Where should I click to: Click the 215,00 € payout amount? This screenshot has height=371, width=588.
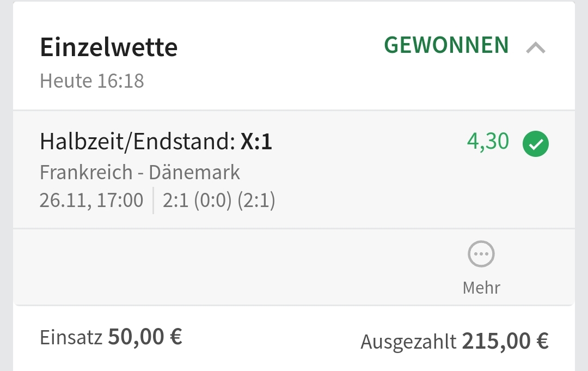tap(505, 342)
